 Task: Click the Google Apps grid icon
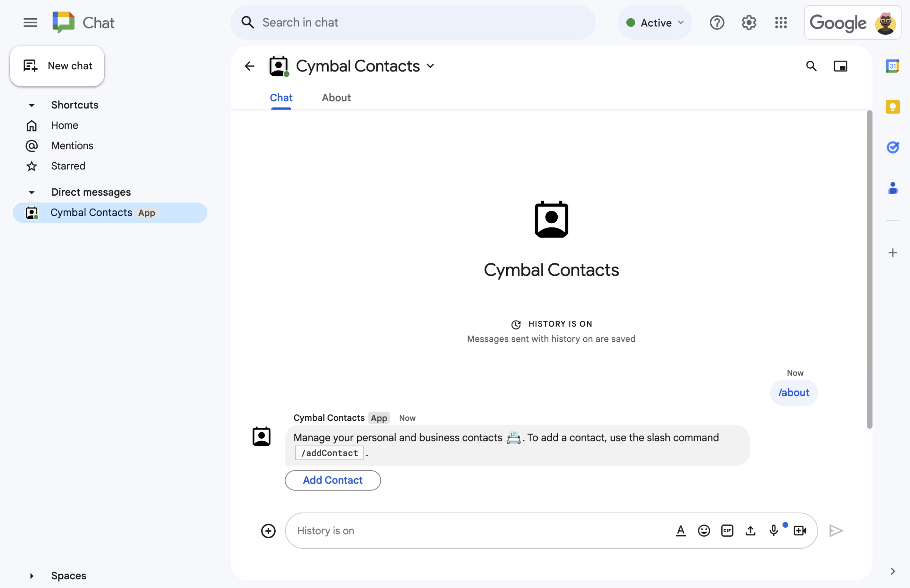point(781,22)
